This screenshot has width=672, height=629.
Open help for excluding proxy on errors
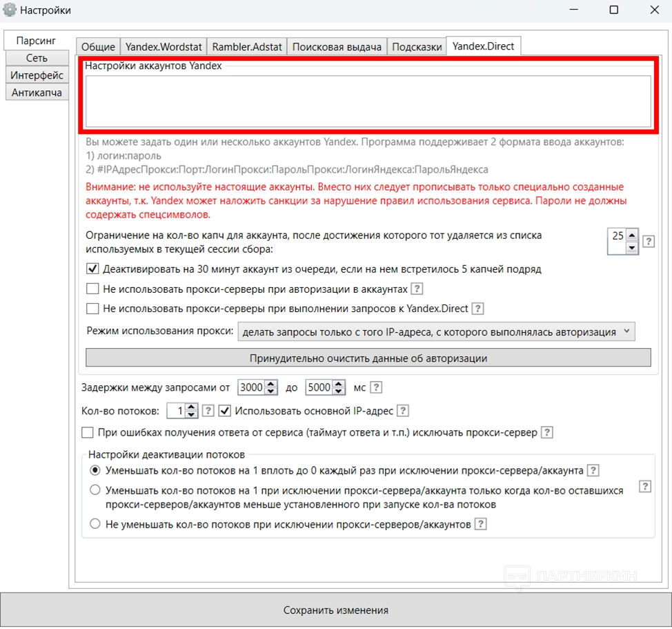pos(547,432)
